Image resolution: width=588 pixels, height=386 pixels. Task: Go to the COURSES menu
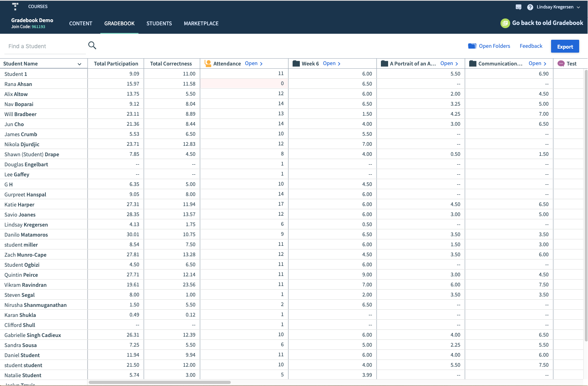[38, 6]
